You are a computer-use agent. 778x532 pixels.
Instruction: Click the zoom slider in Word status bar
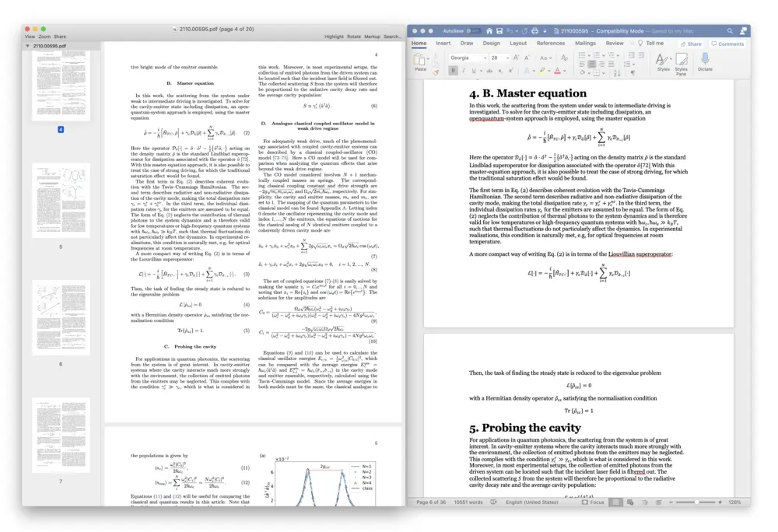696,502
